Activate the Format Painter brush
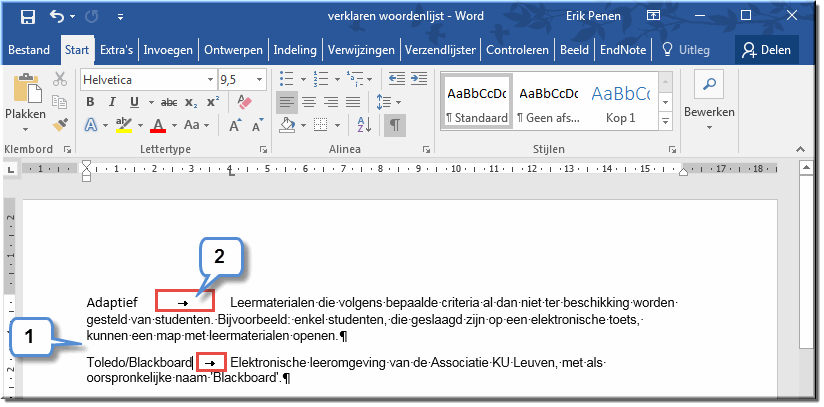The width and height of the screenshot is (824, 407). click(x=60, y=125)
